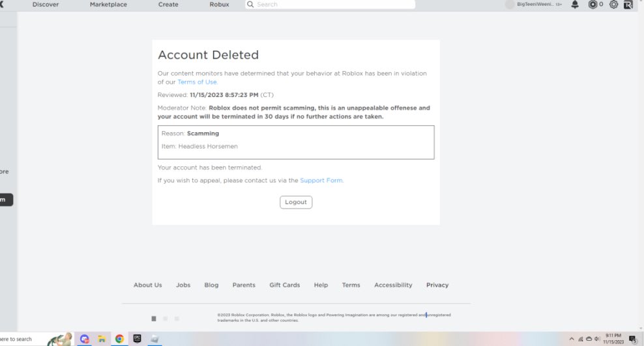
Task: Open Help footer link
Action: [321, 285]
